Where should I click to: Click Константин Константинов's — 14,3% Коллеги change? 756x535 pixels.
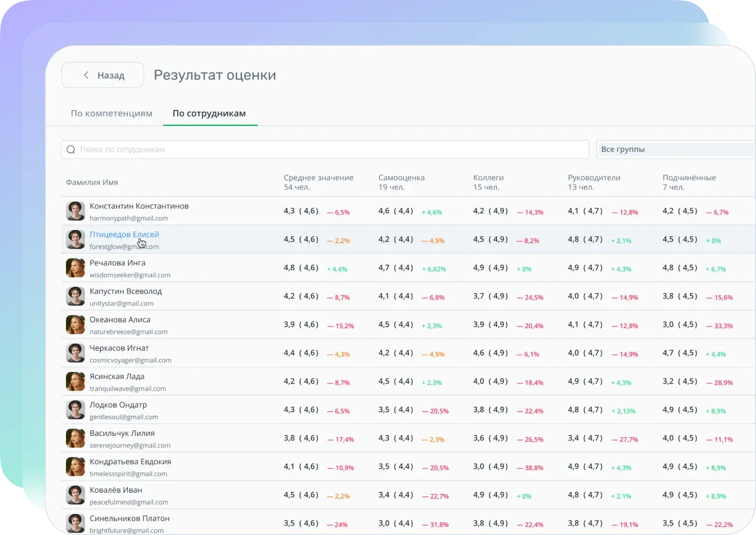point(530,212)
